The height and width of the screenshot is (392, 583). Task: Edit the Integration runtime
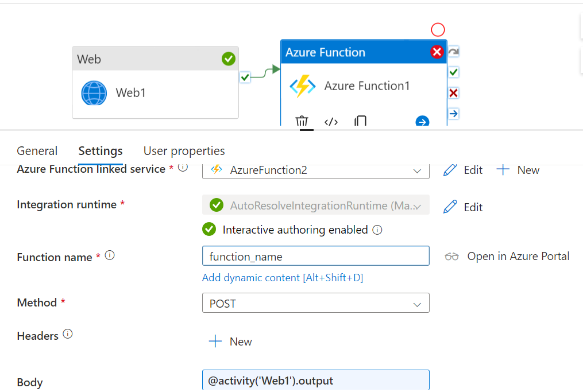click(463, 207)
